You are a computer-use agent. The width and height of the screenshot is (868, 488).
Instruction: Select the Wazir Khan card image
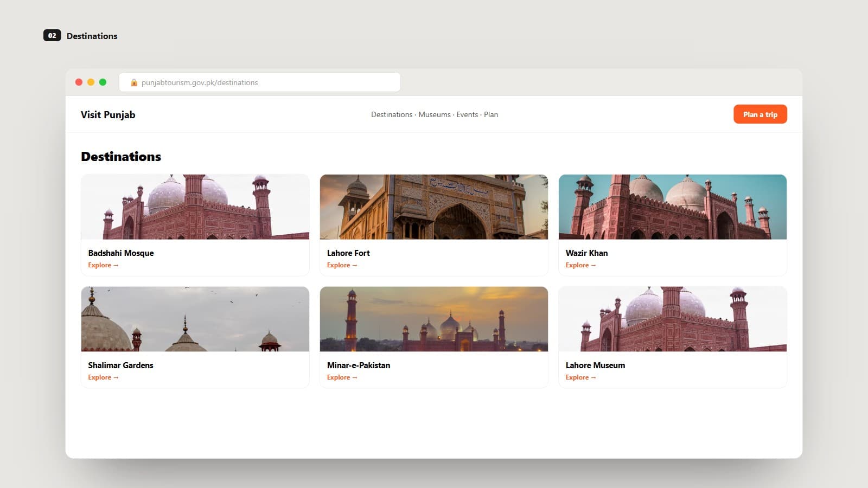pos(673,207)
